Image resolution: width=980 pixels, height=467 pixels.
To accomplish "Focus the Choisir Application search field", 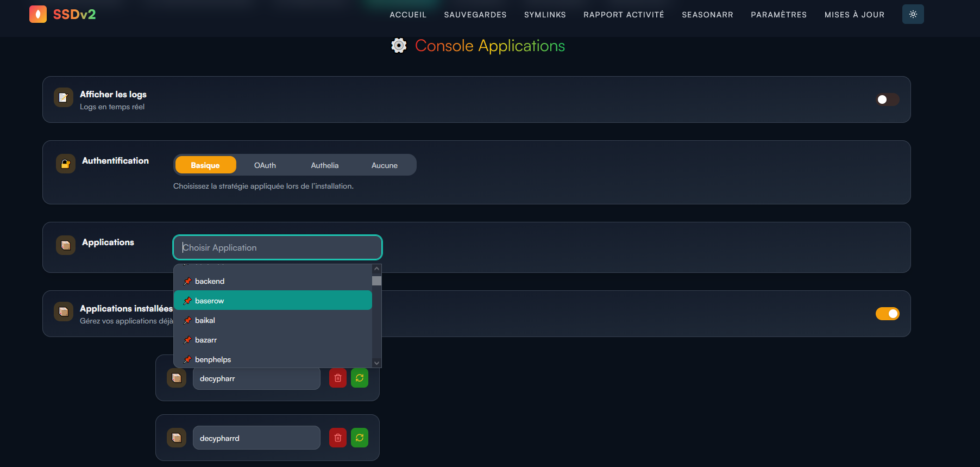I will [278, 247].
